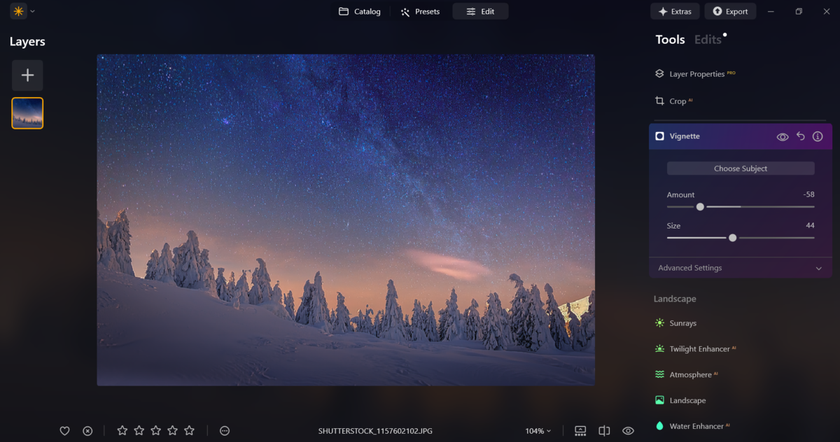This screenshot has height=442, width=840.
Task: Click the Vignette Amount slider handle
Action: 700,207
